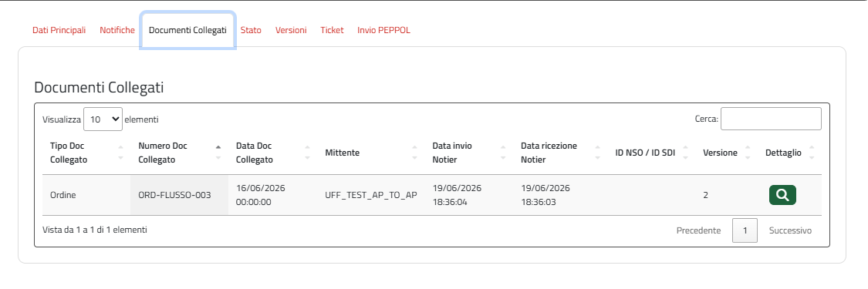This screenshot has height=289, width=868.
Task: Sort by Numero Doc Collegato arrows
Action: tap(218, 153)
